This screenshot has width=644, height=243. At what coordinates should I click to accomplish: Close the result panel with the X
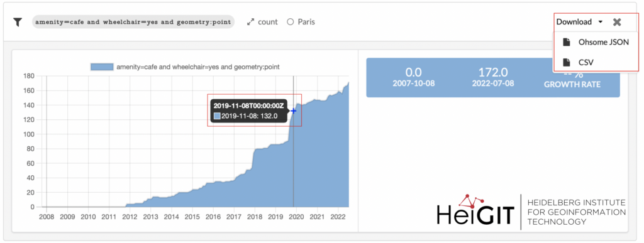coord(617,22)
